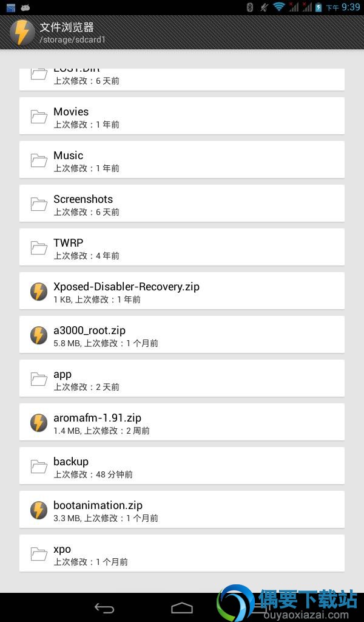Choose the a3000_root.zip file name

pyautogui.click(x=90, y=330)
